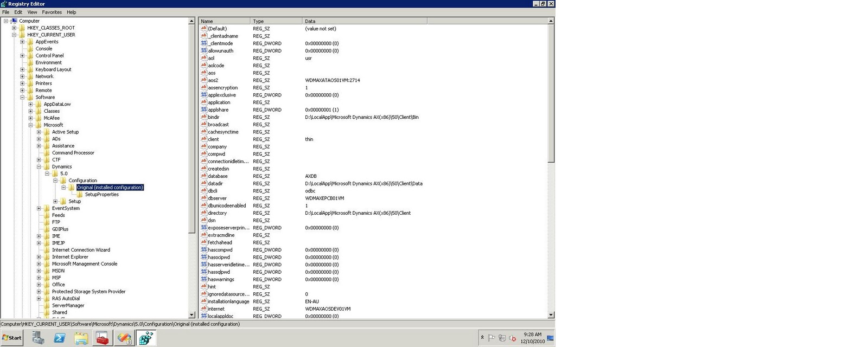Click the Registry Editor taskbar button

[x=146, y=338]
